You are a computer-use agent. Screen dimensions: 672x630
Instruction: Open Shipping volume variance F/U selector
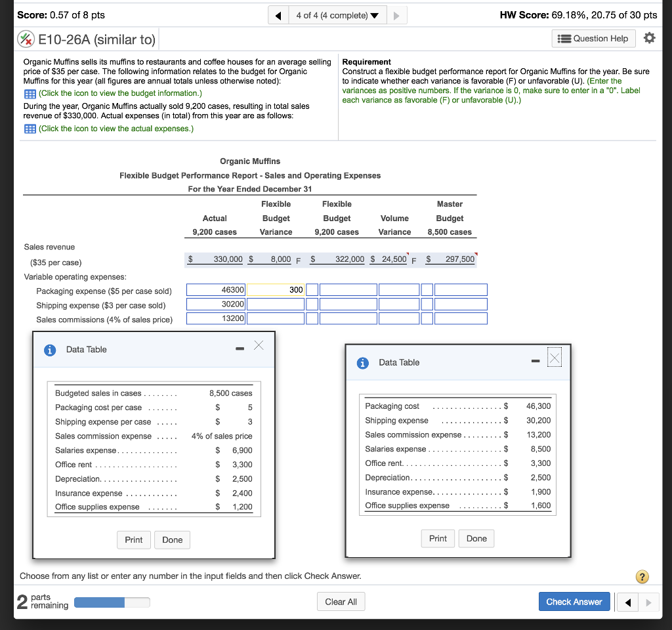[x=427, y=304]
